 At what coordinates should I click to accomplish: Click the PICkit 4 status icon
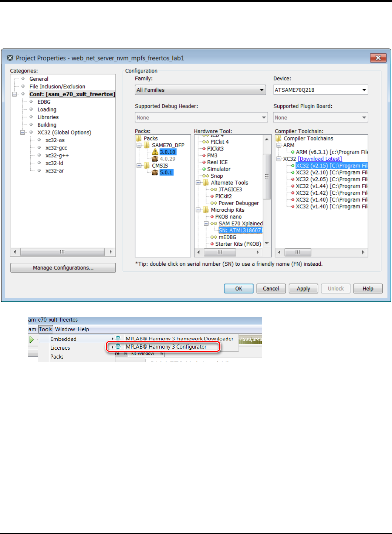point(206,142)
